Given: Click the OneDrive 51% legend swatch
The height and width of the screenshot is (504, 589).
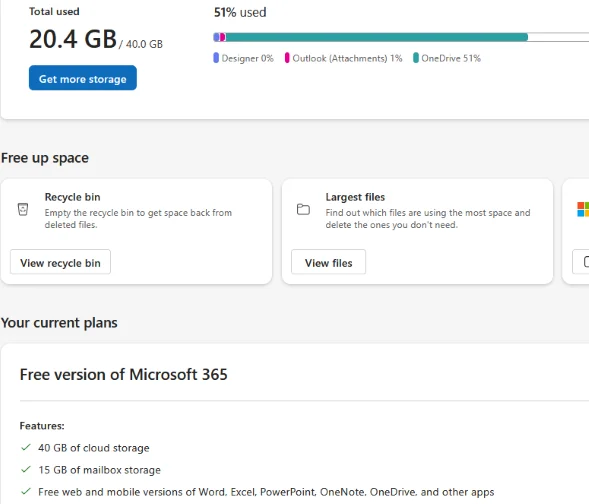Looking at the screenshot, I should 416,58.
